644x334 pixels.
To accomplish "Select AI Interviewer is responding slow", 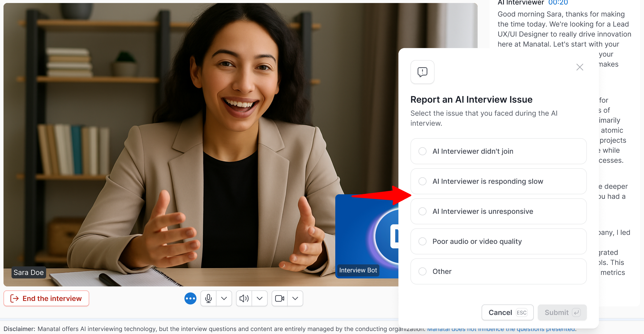I will (498, 181).
